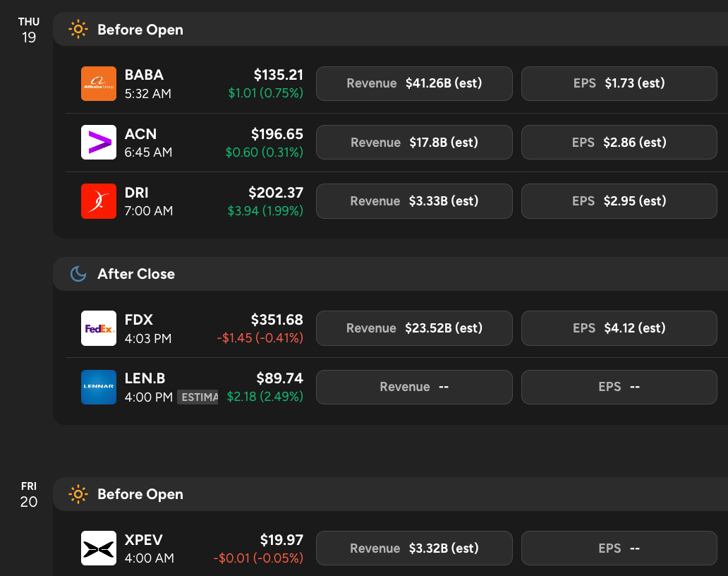Click the Thursday Before Open header

point(391,29)
